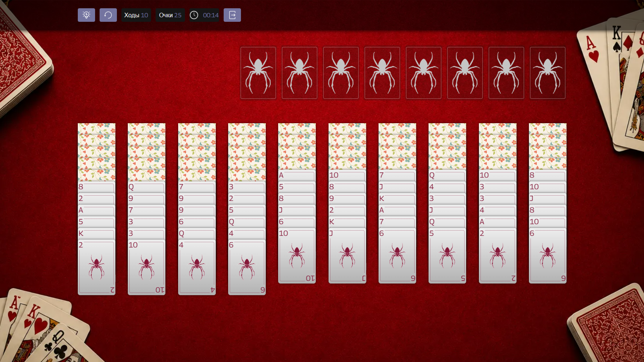Screen dimensions: 644x362
Task: Select the bottom 4 card in third column
Action: pos(197,267)
